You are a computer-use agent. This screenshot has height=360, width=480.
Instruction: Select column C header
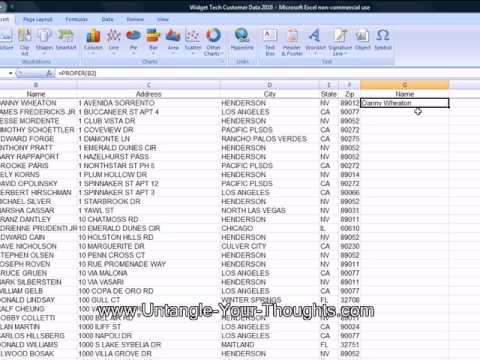coord(148,85)
